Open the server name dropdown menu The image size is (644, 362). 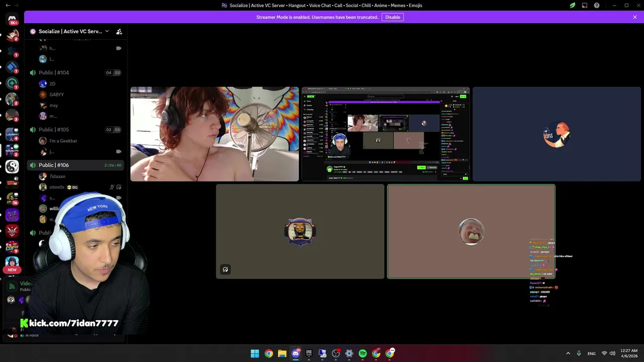107,31
